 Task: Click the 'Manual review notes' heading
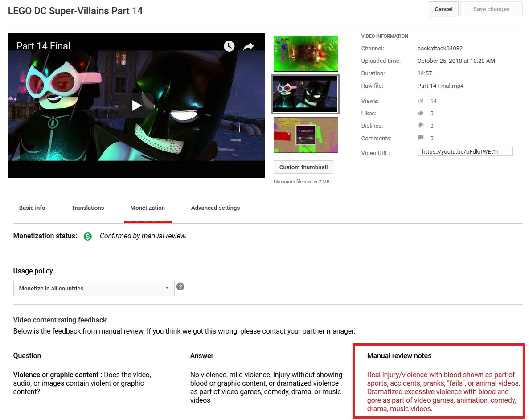point(399,355)
